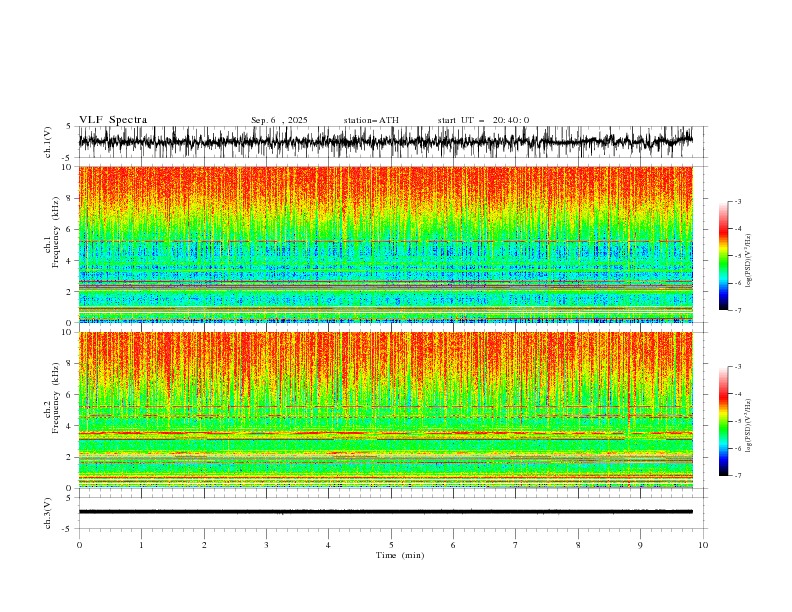Click the ch.1 'Frequency (kHz)' axis label
The image size is (792, 612).
56,232
